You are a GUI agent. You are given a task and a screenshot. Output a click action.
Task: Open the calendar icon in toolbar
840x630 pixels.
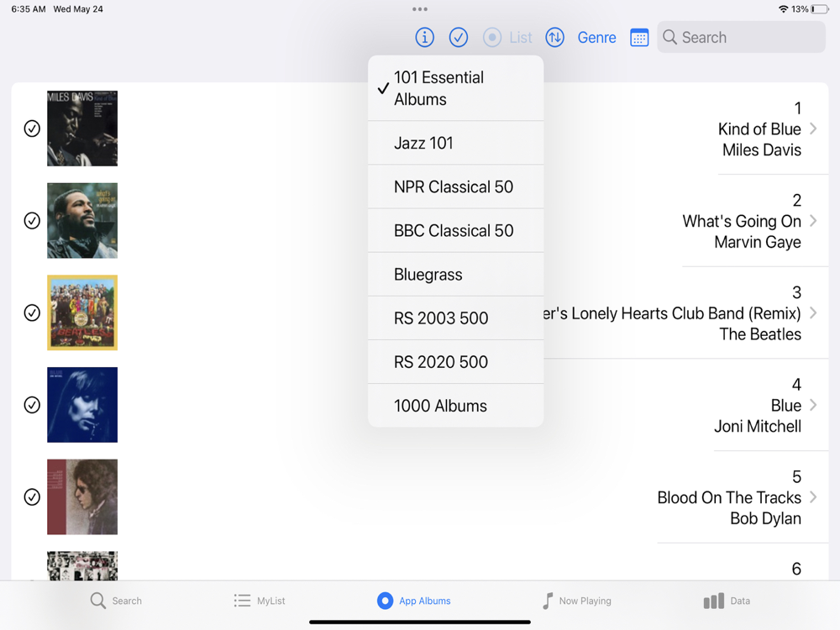pos(639,38)
